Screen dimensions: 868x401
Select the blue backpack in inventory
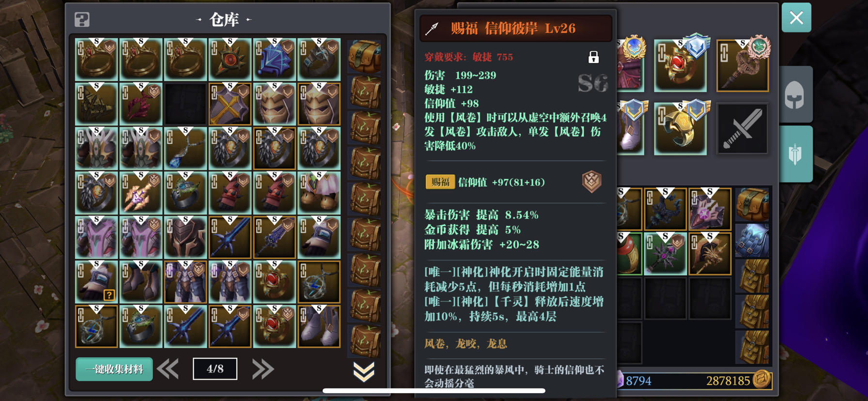[752, 240]
